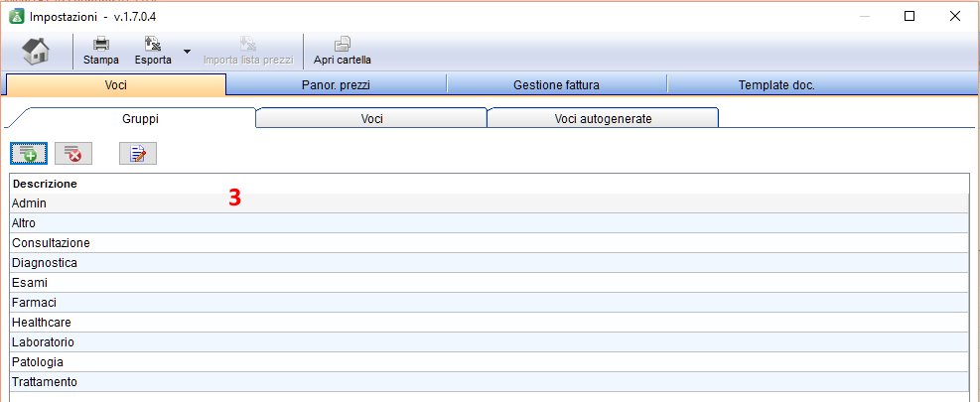
Task: Select the Trattamento group row
Action: tap(490, 382)
